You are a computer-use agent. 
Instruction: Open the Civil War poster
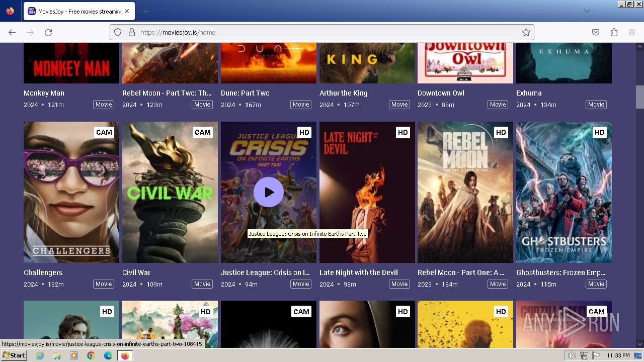[170, 192]
